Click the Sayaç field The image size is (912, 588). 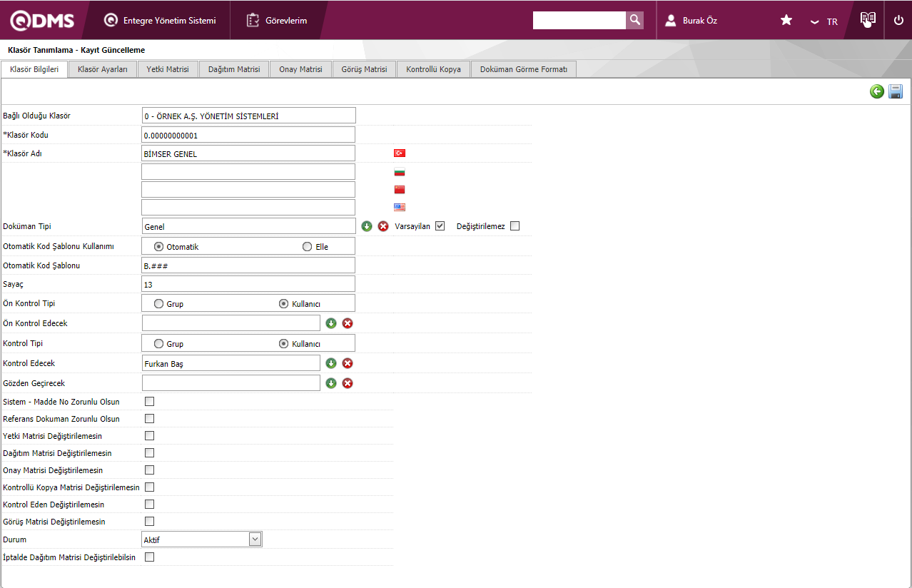click(x=248, y=284)
